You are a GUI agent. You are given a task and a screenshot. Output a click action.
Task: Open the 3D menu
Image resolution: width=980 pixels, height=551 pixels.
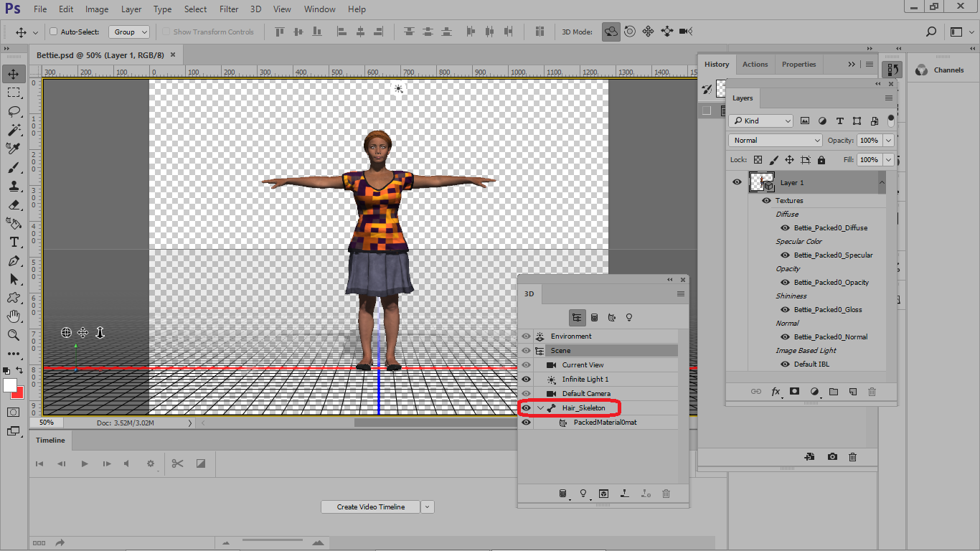pos(255,9)
